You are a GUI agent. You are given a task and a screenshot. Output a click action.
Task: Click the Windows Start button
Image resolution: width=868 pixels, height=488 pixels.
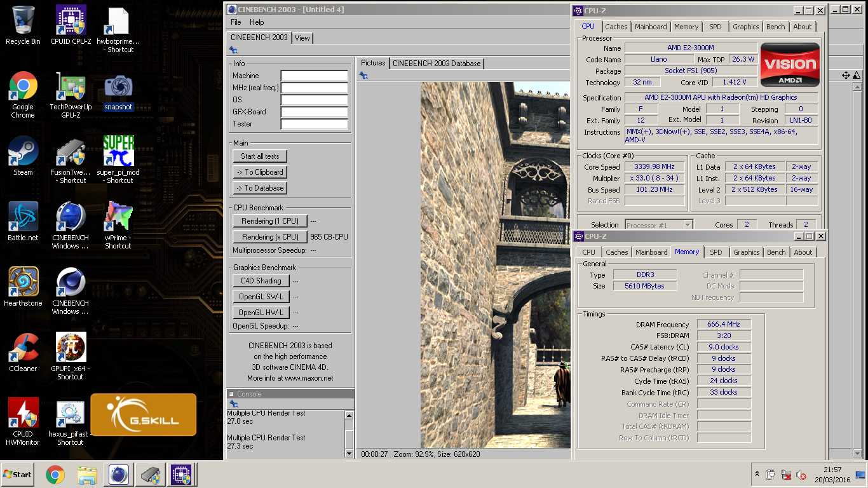point(17,475)
